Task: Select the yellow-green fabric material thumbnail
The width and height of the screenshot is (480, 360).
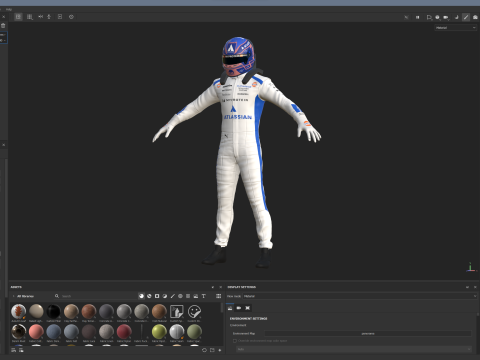Action: [159, 332]
